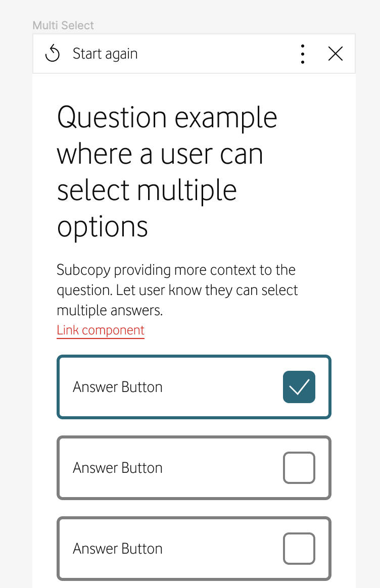Click the "Question example" heading line
This screenshot has width=380, height=588.
(x=167, y=118)
